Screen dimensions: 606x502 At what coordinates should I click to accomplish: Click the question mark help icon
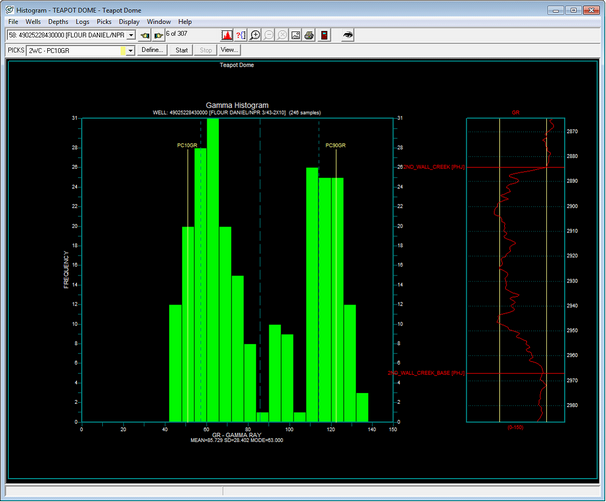tap(241, 35)
